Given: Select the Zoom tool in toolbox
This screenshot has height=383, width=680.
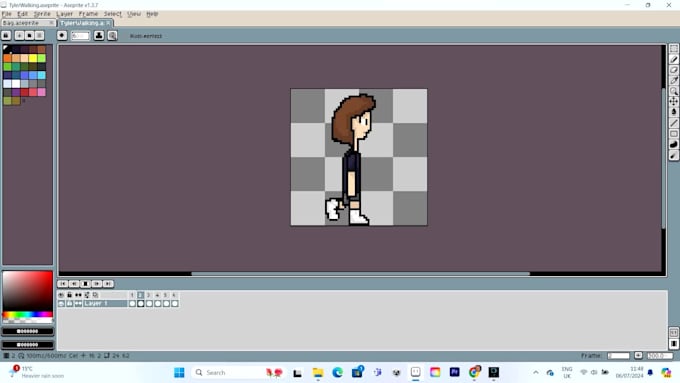Looking at the screenshot, I should pos(673,91).
